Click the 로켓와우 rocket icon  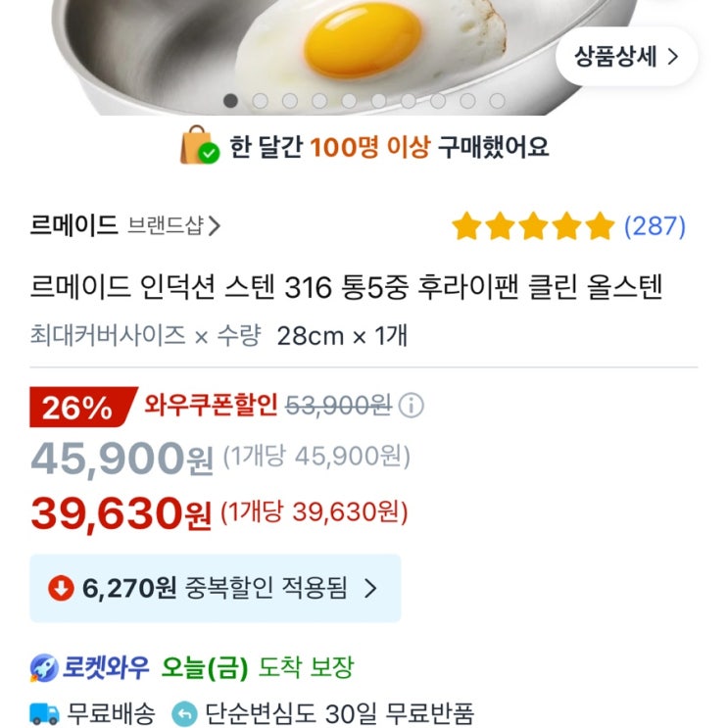(x=45, y=669)
